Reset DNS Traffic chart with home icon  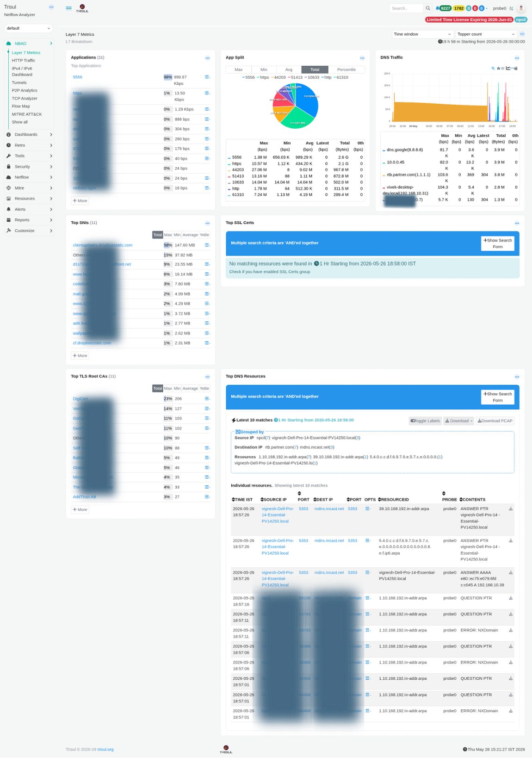pos(498,69)
